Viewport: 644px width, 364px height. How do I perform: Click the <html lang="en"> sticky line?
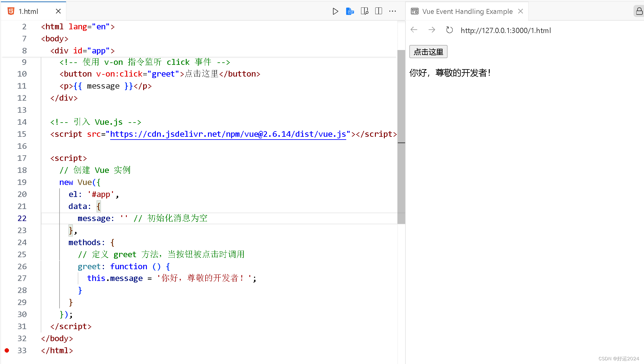point(78,27)
